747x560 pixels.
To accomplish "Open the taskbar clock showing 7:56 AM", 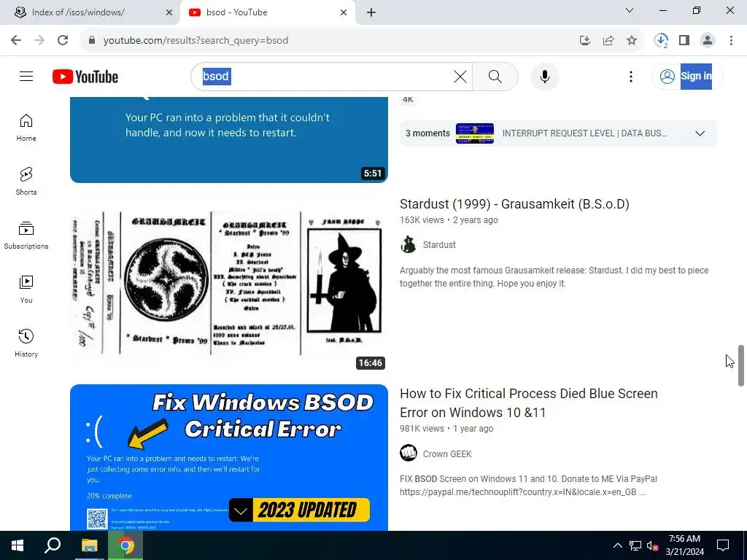I will point(684,545).
